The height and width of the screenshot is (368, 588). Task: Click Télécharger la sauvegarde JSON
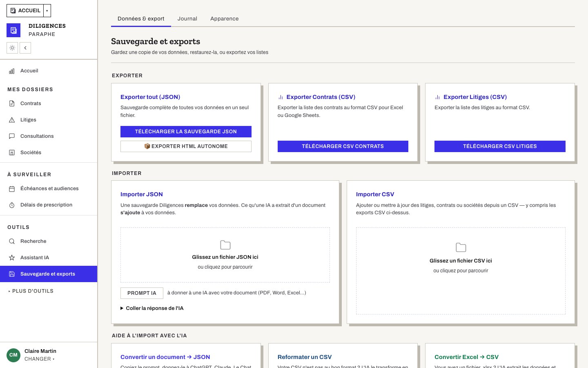tap(186, 132)
